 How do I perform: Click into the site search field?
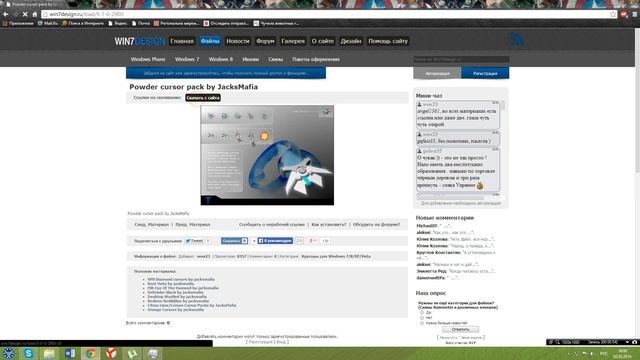(x=461, y=60)
